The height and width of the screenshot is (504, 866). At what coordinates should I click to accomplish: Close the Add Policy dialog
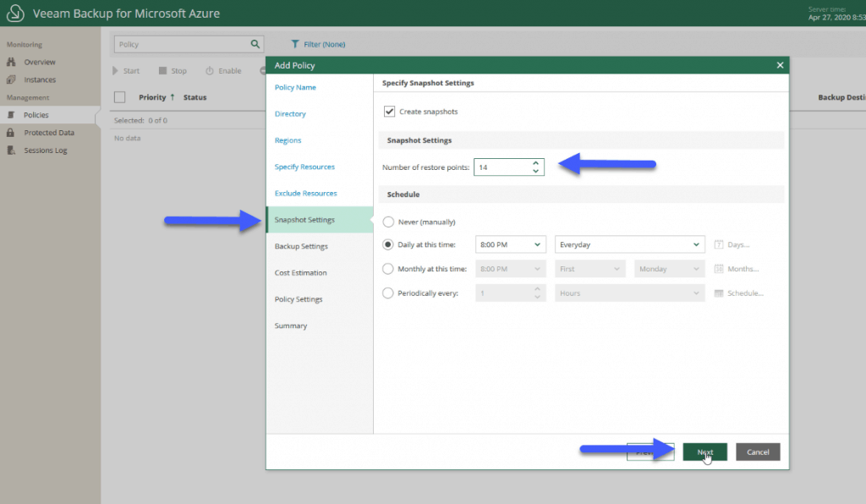coord(780,65)
